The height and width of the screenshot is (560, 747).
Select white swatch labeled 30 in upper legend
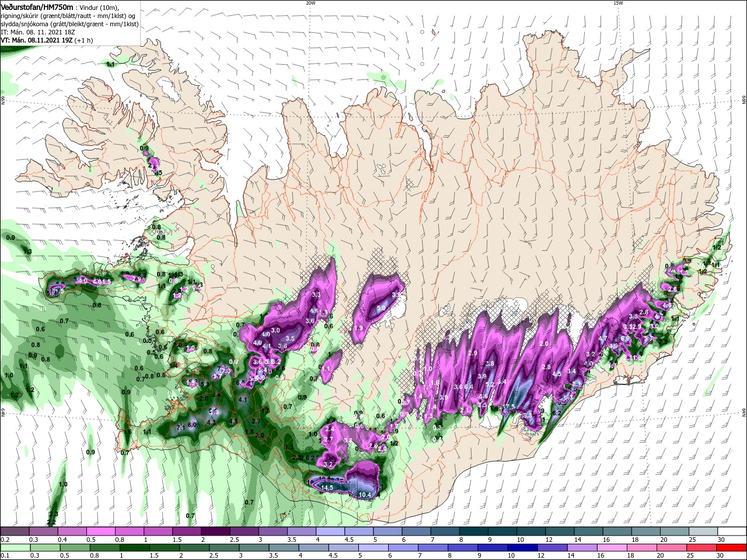732,531
